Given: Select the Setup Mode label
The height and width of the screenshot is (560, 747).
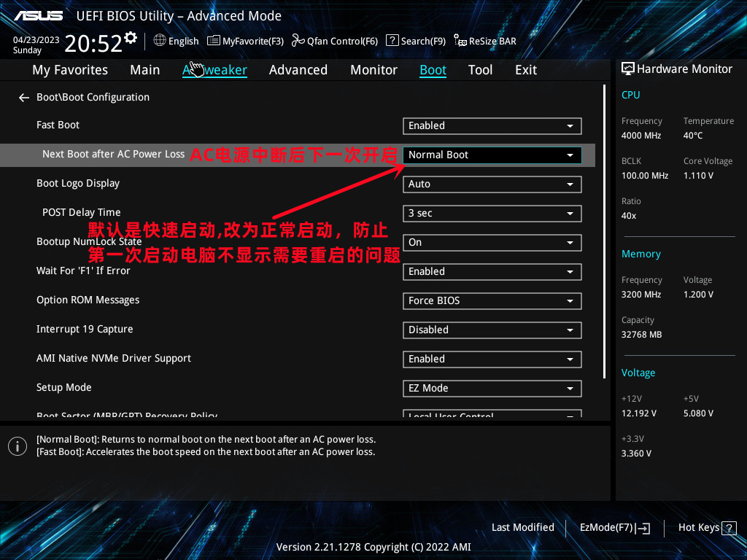Looking at the screenshot, I should [x=64, y=388].
